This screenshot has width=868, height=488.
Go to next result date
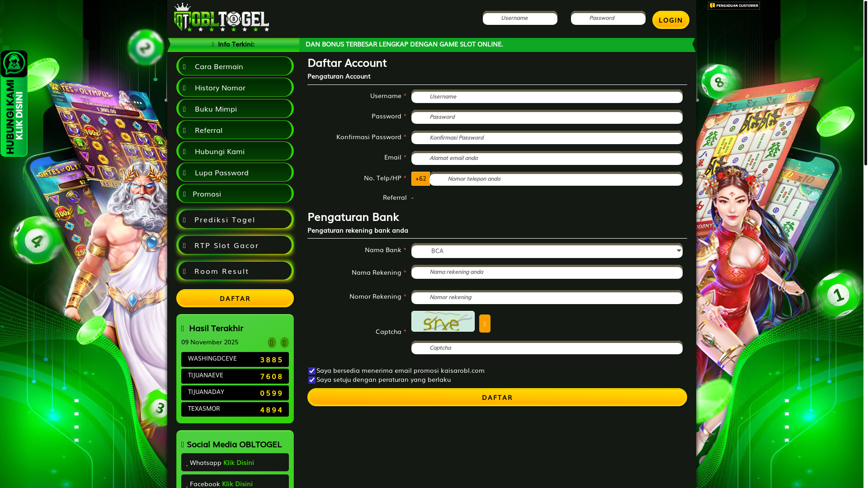(284, 343)
